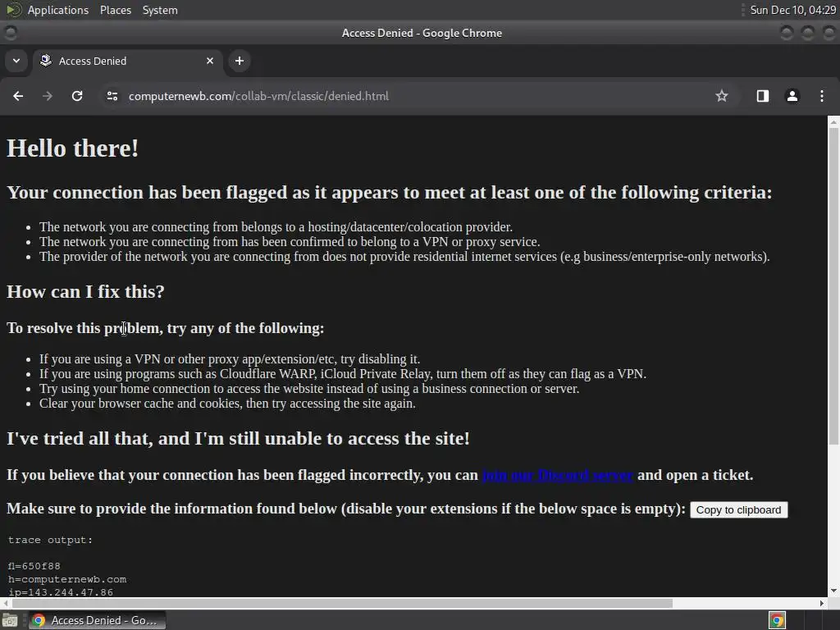Open the Chrome profile menu
The height and width of the screenshot is (630, 840).
coord(792,96)
